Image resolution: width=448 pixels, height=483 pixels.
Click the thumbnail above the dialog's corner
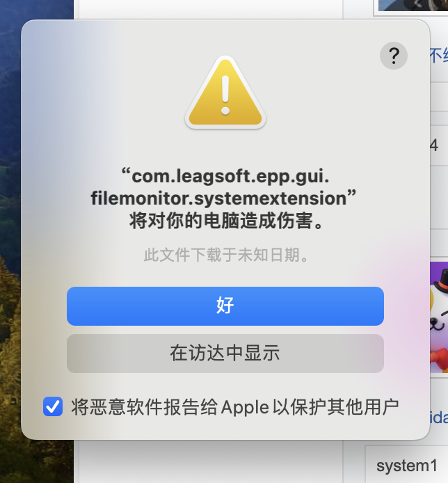pos(413,6)
